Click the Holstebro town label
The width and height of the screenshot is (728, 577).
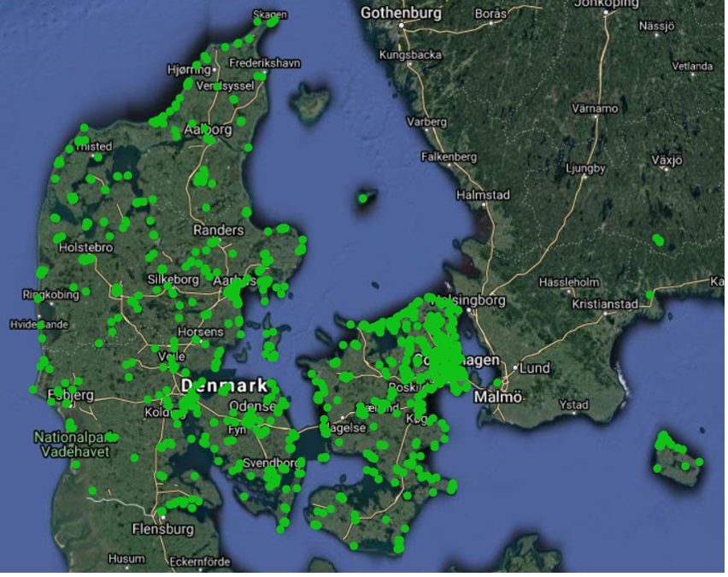pyautogui.click(x=85, y=247)
